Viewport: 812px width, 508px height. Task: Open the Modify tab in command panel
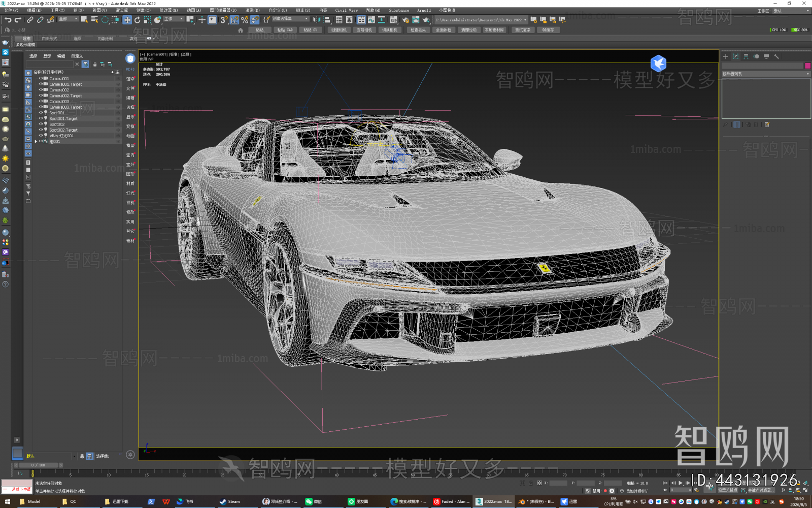coord(736,56)
